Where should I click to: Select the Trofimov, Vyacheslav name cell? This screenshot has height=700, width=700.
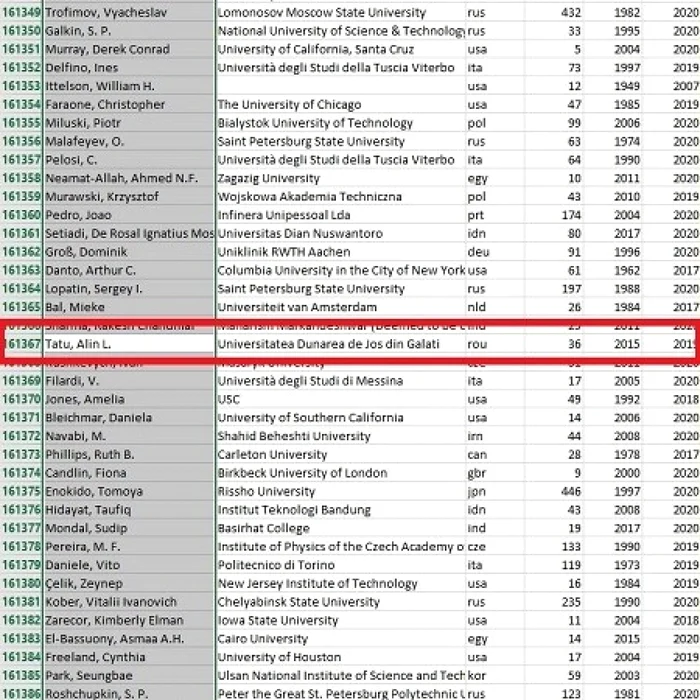(129, 12)
